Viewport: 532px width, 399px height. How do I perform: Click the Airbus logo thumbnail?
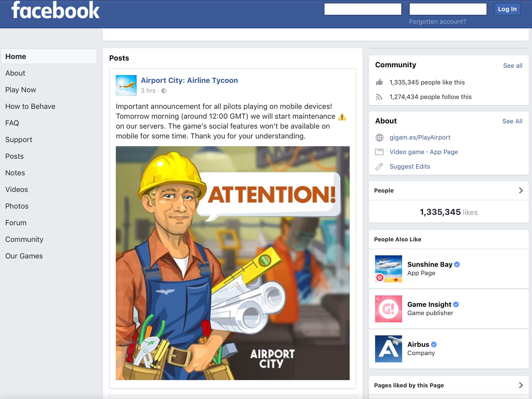click(x=389, y=349)
